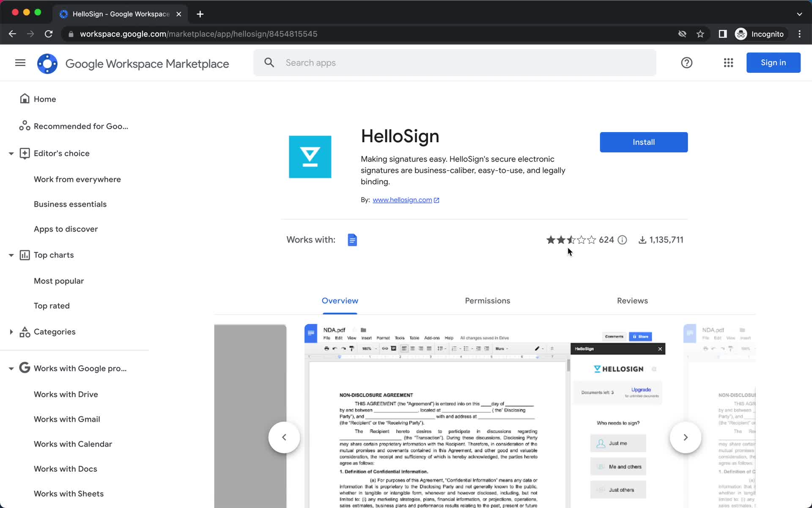Click the search magnifier icon
Viewport: 812px width, 508px height.
click(x=269, y=63)
